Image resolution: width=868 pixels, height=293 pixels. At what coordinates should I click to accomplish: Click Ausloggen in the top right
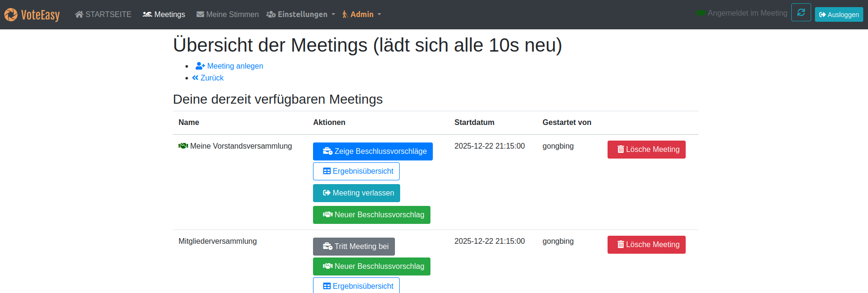839,14
